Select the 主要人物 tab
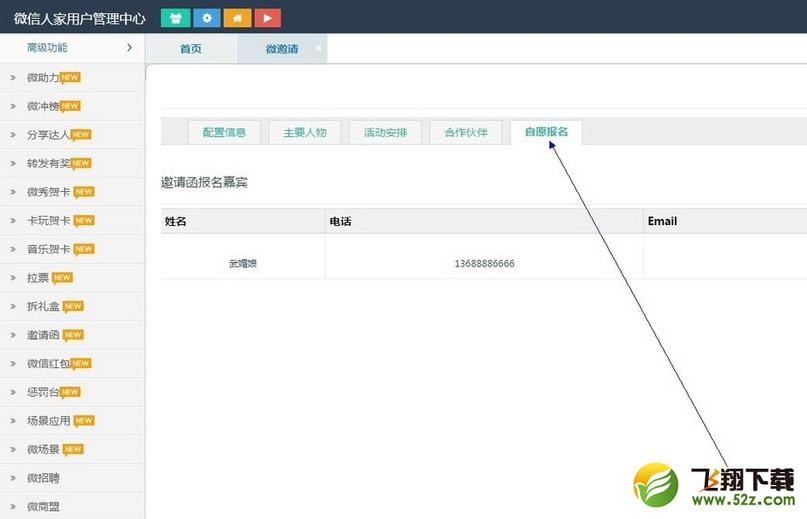The height and width of the screenshot is (519, 807). 305,132
